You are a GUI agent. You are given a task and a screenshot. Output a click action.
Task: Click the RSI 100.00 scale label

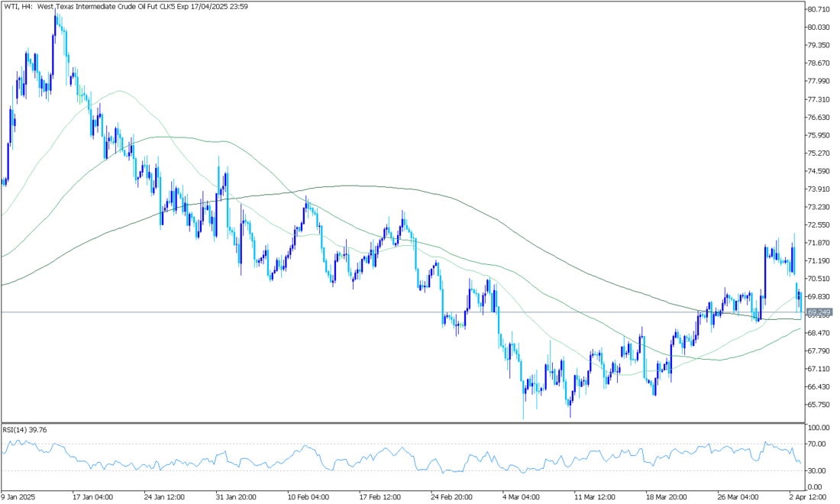pos(819,428)
